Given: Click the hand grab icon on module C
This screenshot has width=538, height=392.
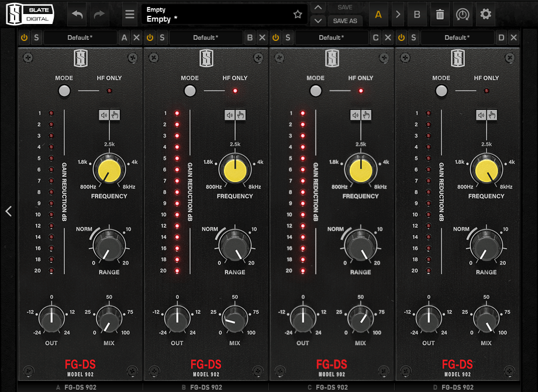Looking at the screenshot, I should [365, 114].
